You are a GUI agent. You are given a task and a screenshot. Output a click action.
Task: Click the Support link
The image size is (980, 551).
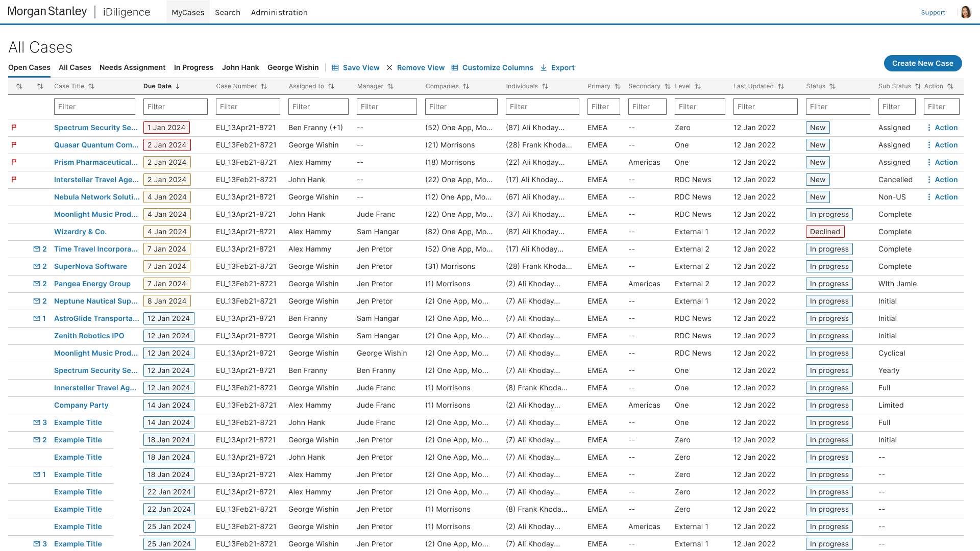(x=933, y=12)
